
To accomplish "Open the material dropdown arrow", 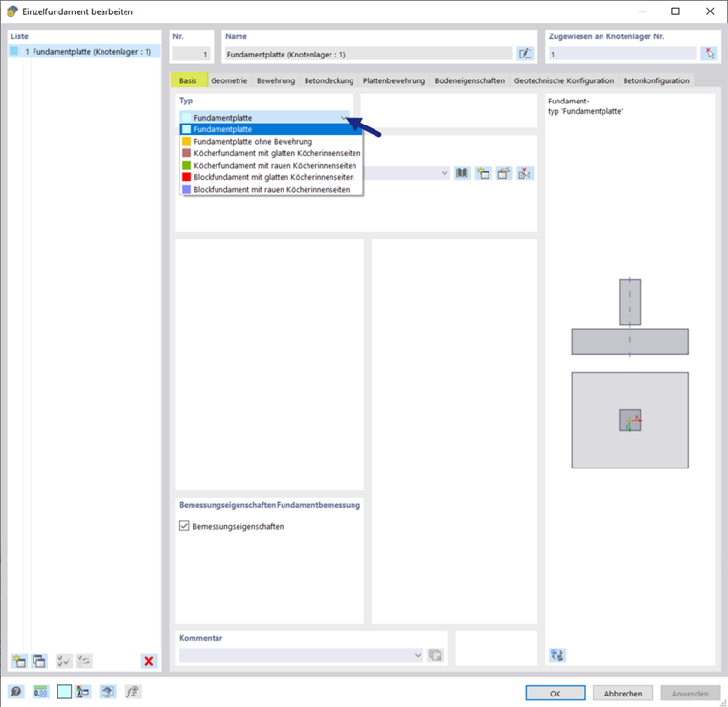I will click(444, 173).
